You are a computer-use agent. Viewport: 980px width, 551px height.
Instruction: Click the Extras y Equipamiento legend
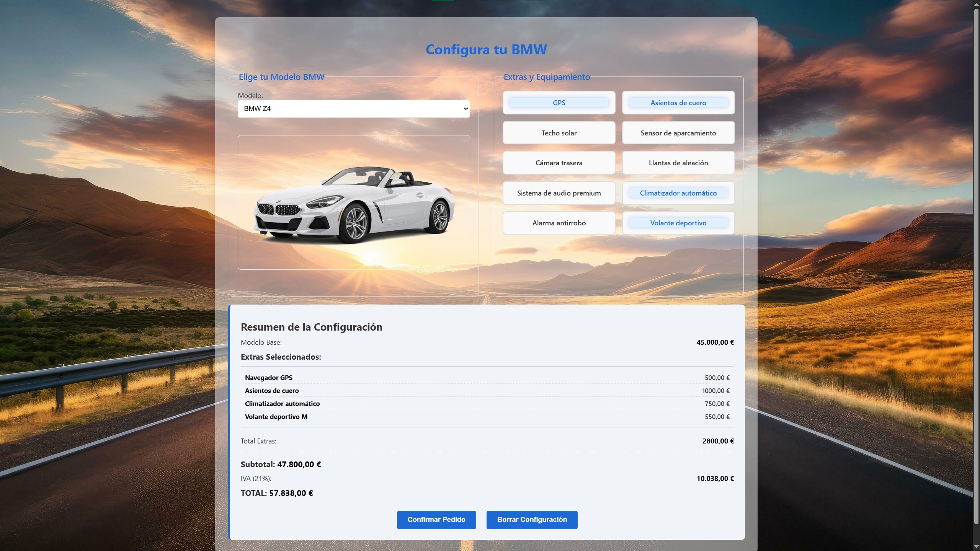coord(547,77)
